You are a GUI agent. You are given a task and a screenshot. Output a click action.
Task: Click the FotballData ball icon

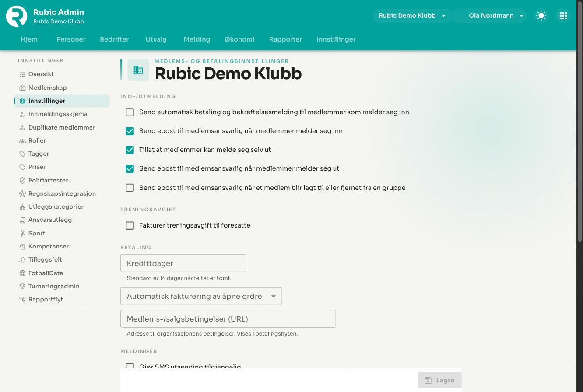tap(22, 273)
